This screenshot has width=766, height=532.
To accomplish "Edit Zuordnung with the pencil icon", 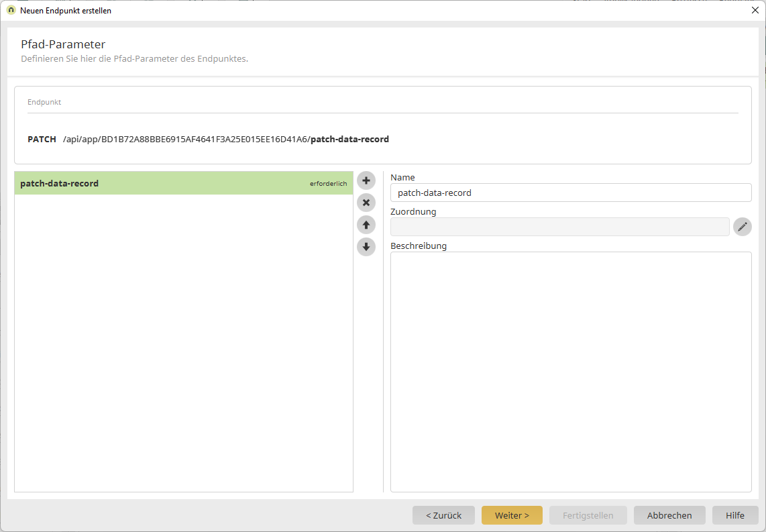I will [742, 227].
